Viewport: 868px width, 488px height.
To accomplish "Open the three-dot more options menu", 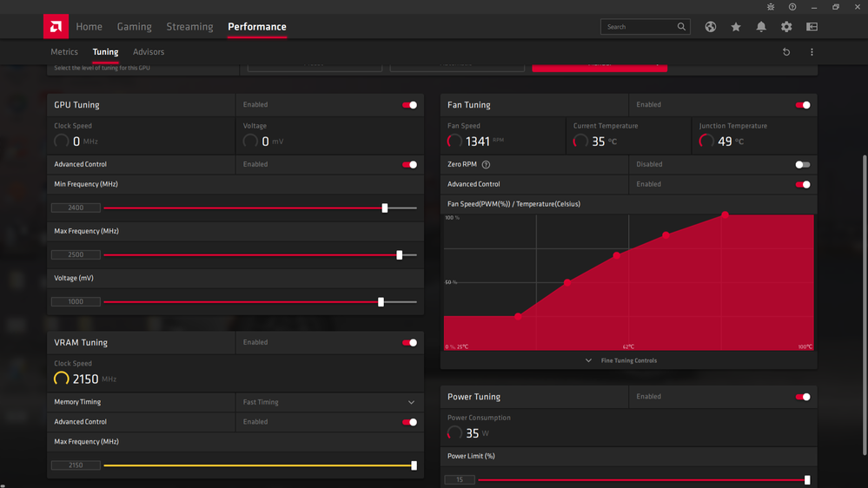I will 812,52.
